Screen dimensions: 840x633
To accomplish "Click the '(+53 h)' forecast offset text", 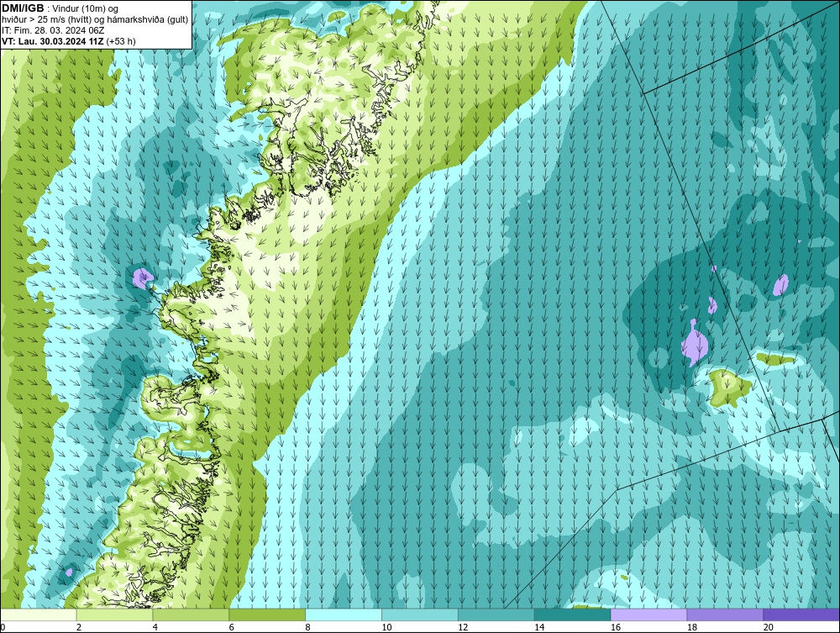I will tap(121, 41).
